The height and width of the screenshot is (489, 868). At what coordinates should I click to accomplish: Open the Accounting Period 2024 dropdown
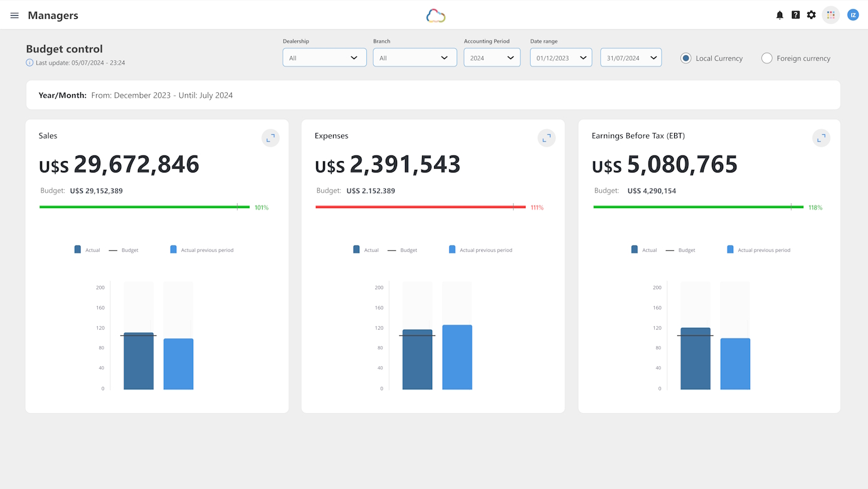click(492, 58)
